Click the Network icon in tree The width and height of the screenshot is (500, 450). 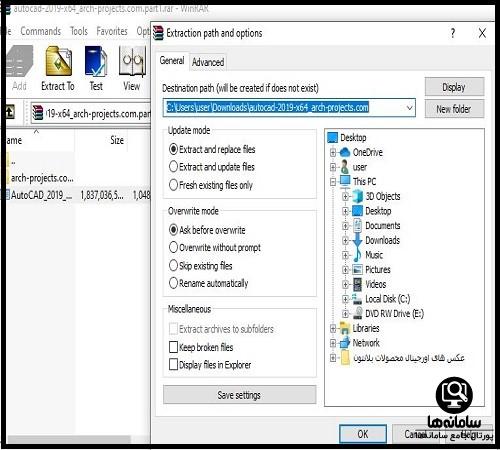click(x=344, y=343)
